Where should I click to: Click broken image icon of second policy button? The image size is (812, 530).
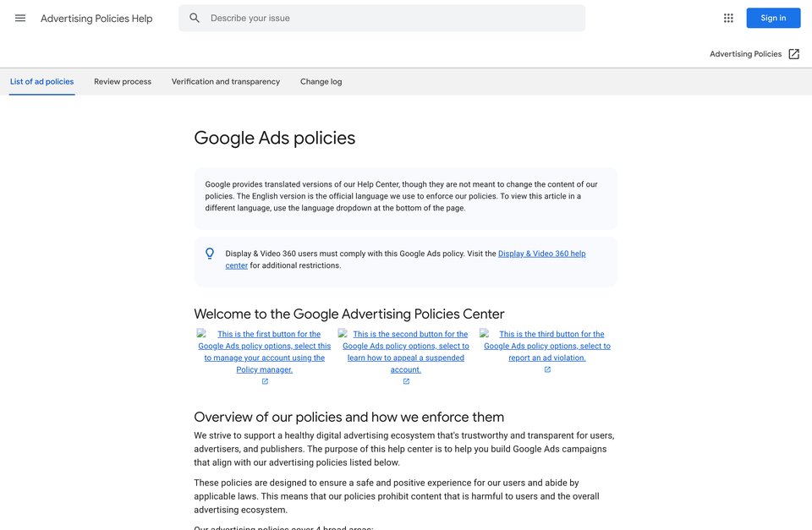(343, 333)
